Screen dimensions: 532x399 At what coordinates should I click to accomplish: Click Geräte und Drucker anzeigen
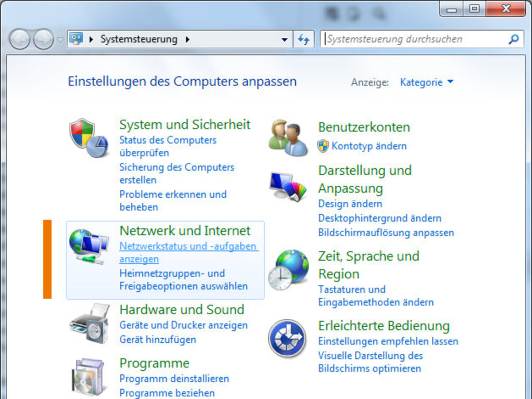184,325
